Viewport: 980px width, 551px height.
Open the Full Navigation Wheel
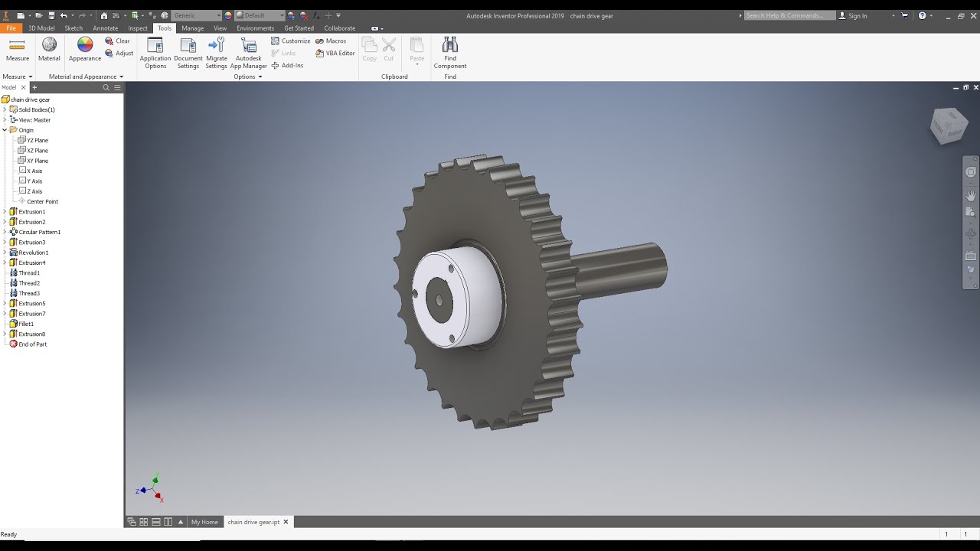click(971, 172)
